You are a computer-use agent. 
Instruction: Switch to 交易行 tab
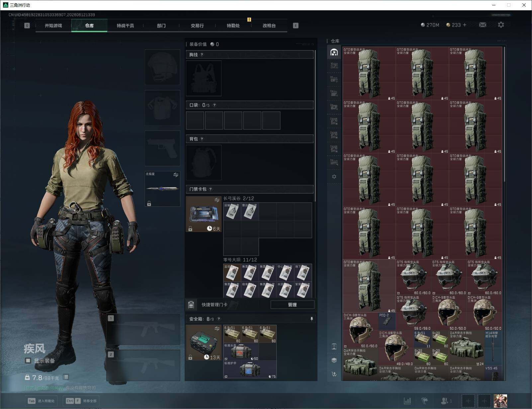[x=197, y=26]
